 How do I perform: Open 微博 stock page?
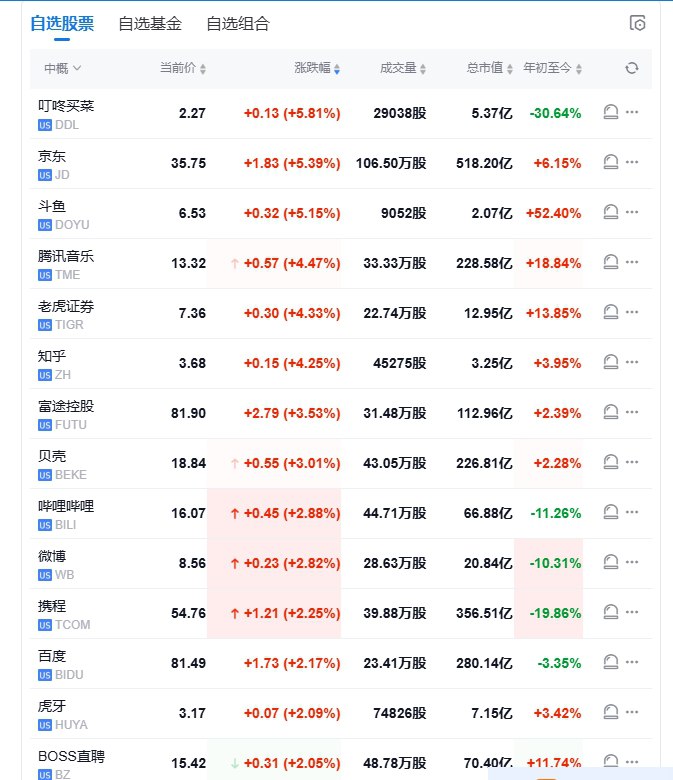tap(52, 556)
